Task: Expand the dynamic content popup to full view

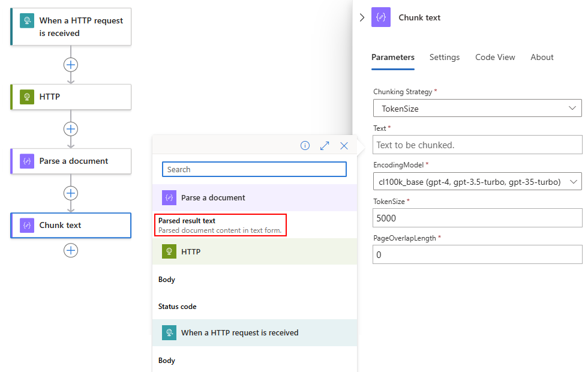Action: [x=325, y=145]
